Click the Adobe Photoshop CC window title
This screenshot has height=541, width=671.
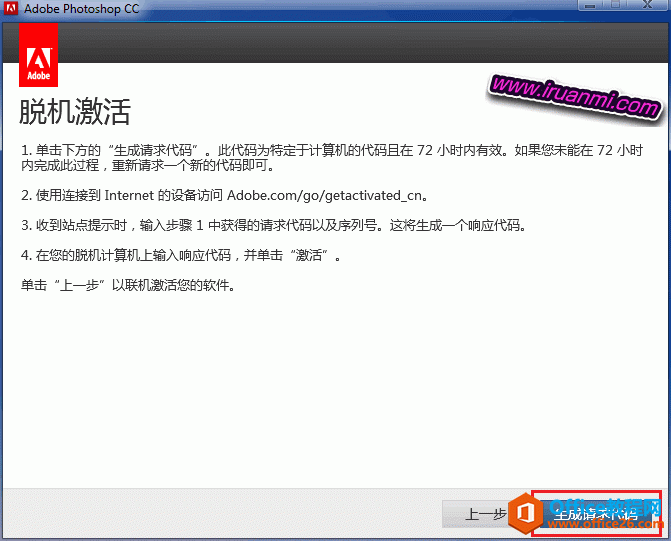(81, 9)
